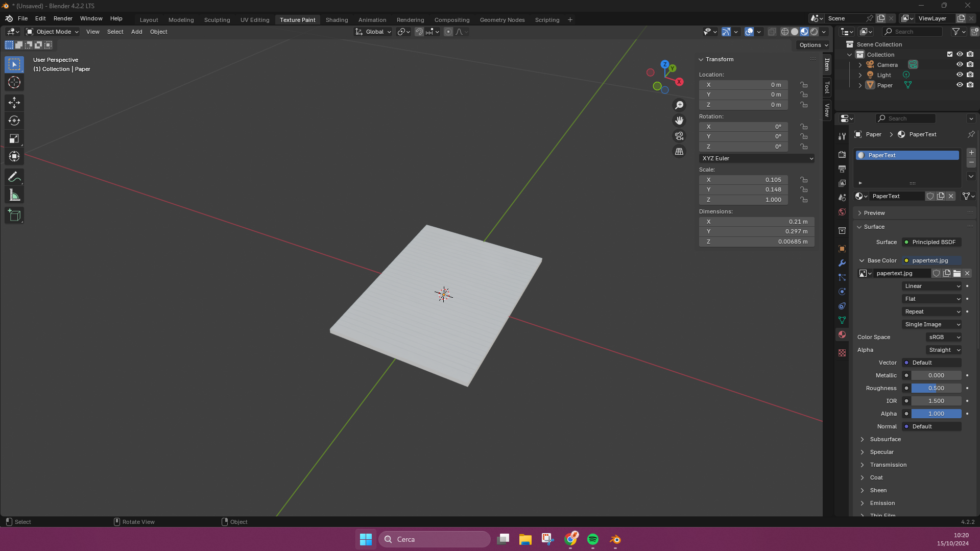Open the Layout workspace tab
Image resolution: width=980 pixels, height=551 pixels.
tap(149, 20)
